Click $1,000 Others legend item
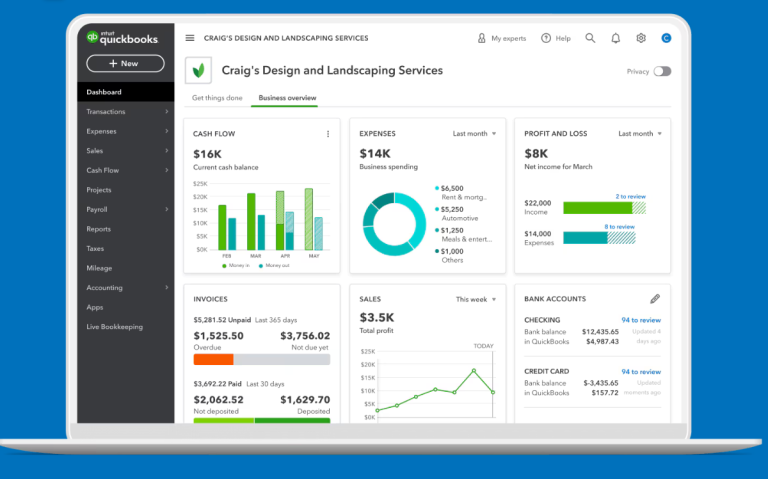Screen dimensions: 768x479 [449, 256]
